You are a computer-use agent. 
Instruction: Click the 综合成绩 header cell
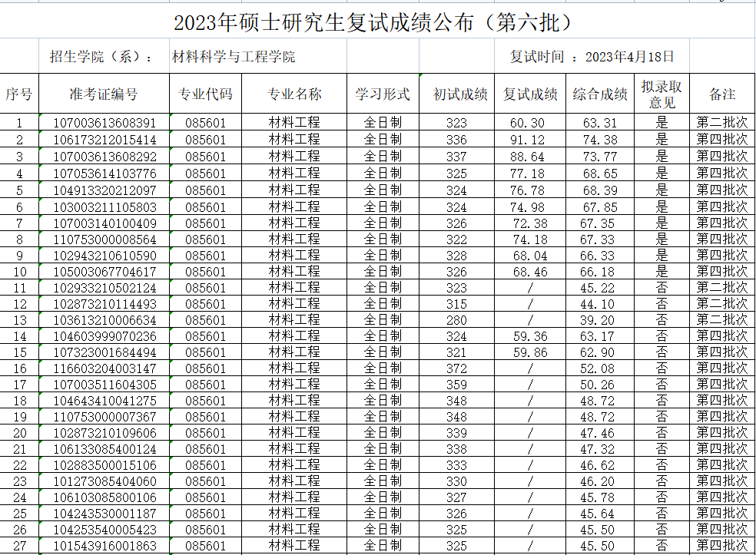[x=600, y=94]
